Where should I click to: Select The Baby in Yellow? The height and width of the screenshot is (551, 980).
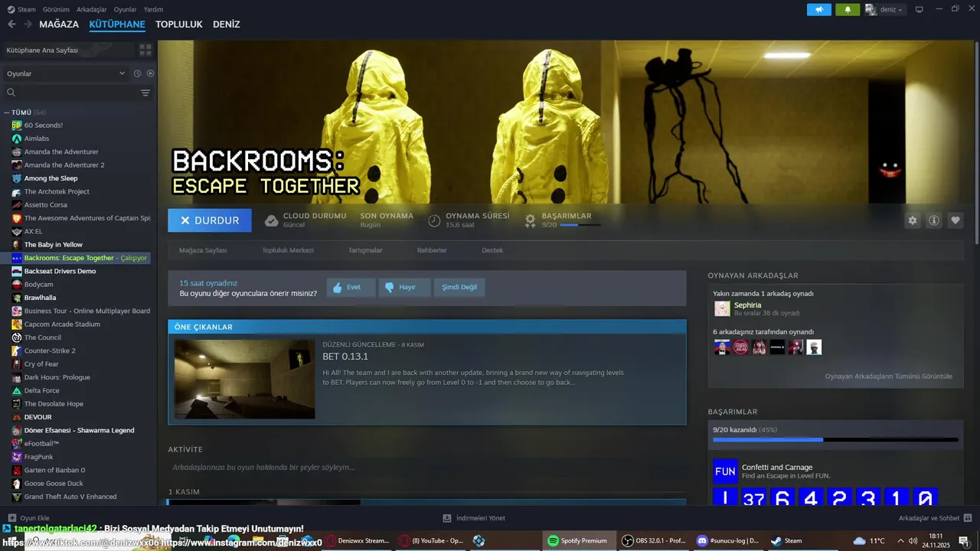[x=54, y=245]
